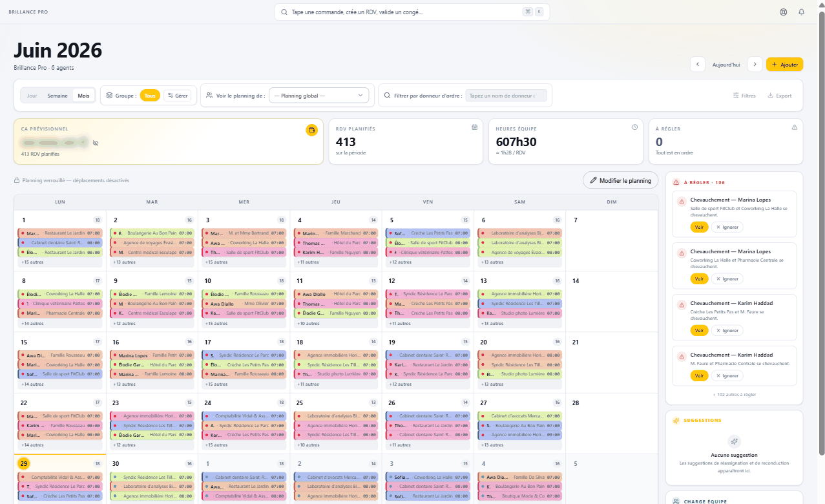The height and width of the screenshot is (504, 825).
Task: Open June 12 Syndic Résidence Le Parc 07:00 appointment
Action: [x=428, y=293]
